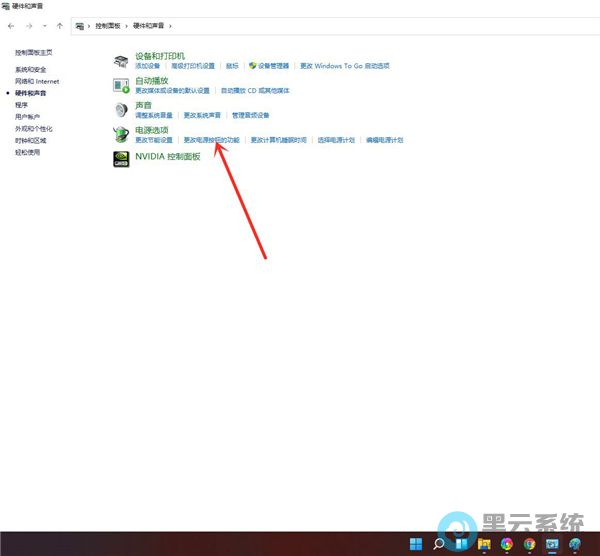Image resolution: width=600 pixels, height=556 pixels.
Task: Expand the recent locations chevron dropdown
Action: point(45,24)
